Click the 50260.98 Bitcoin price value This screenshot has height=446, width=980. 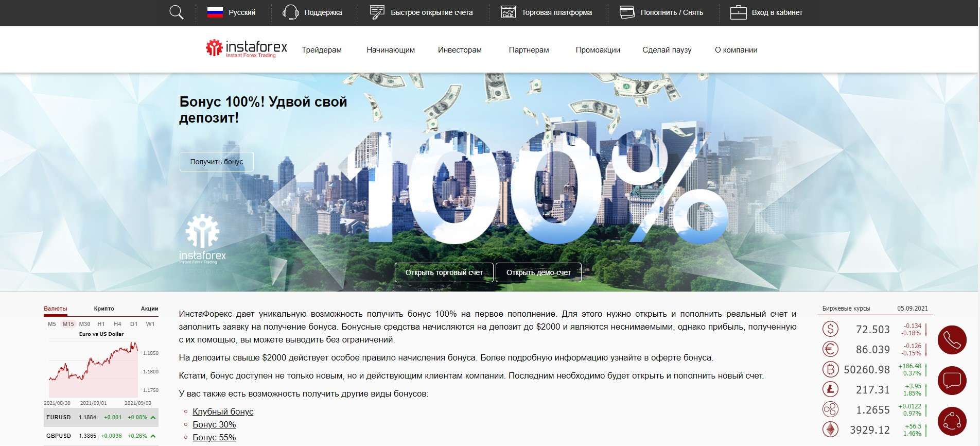pos(867,370)
